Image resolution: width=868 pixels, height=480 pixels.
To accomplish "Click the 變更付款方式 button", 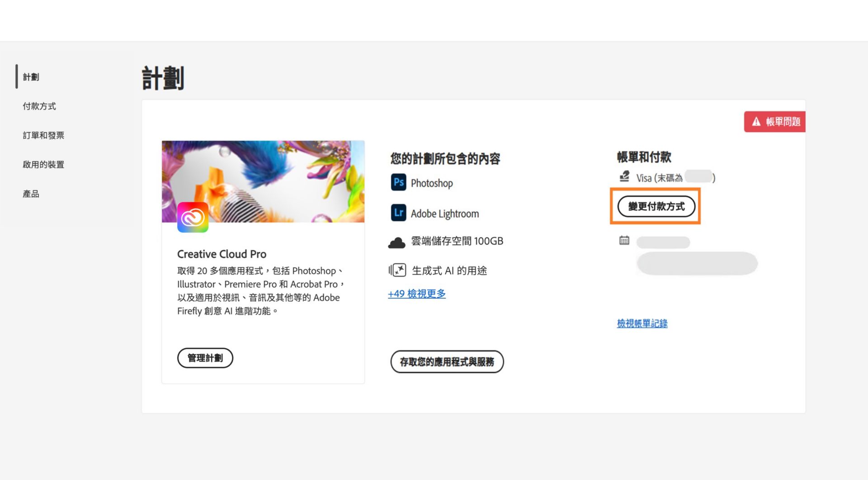I will click(656, 206).
